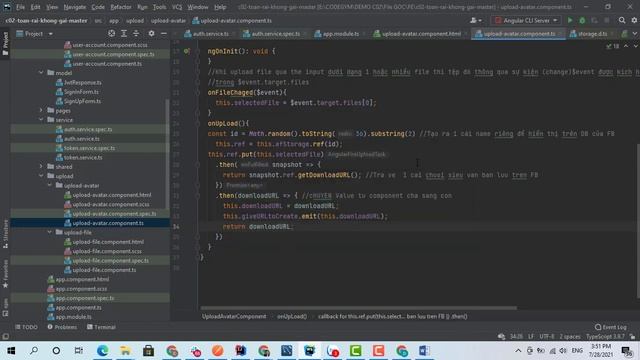Open File Explorer from taskbar
Image resolution: width=640 pixels, height=360 pixels.
(125, 351)
